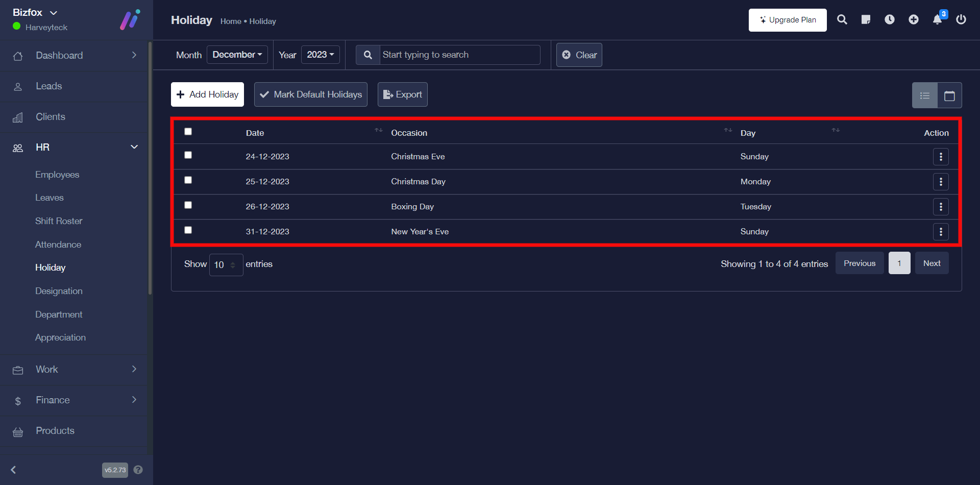The height and width of the screenshot is (485, 980).
Task: Open the sticky notes icon
Action: 866,20
